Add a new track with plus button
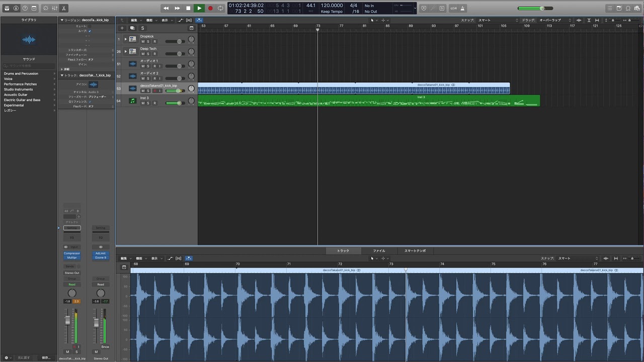Image resolution: width=644 pixels, height=362 pixels. (x=122, y=28)
